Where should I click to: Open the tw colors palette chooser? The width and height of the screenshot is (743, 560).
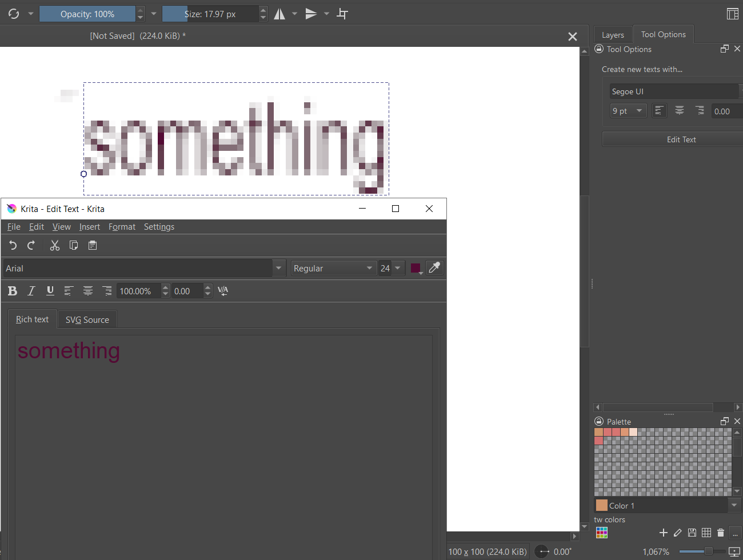601,533
